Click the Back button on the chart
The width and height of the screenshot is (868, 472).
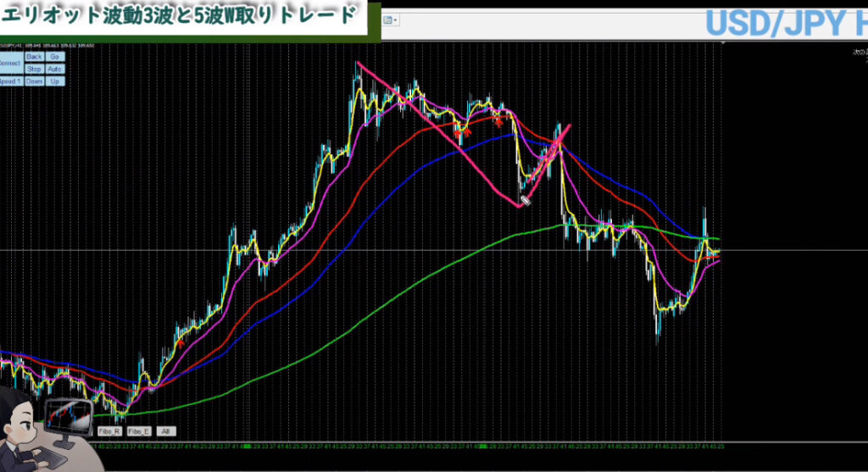tap(34, 57)
